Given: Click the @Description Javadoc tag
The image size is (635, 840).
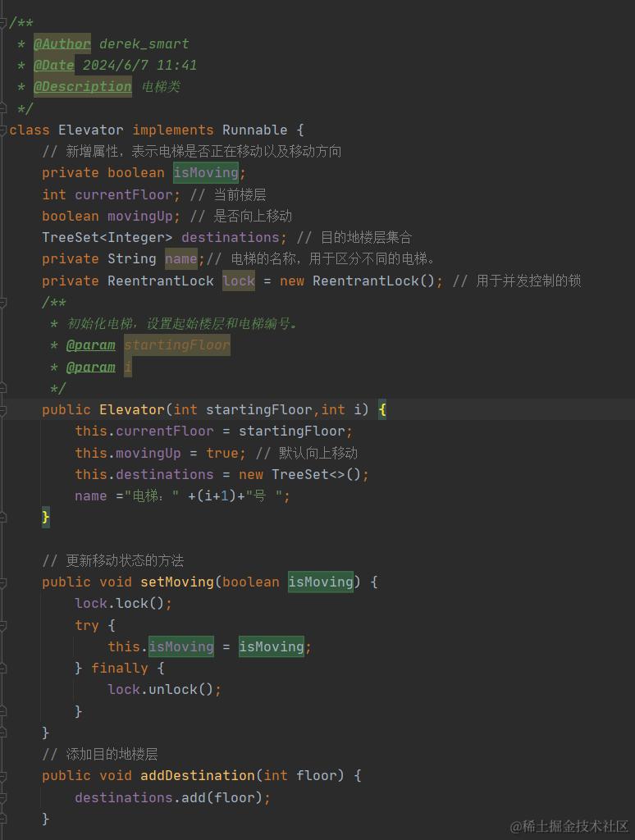Looking at the screenshot, I should (83, 87).
